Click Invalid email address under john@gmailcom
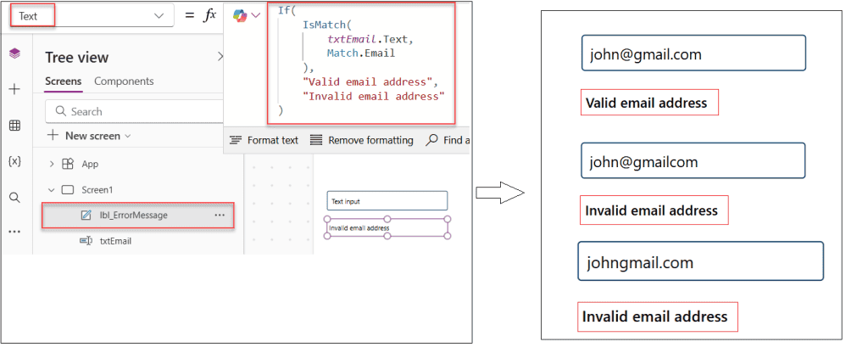 pos(654,210)
